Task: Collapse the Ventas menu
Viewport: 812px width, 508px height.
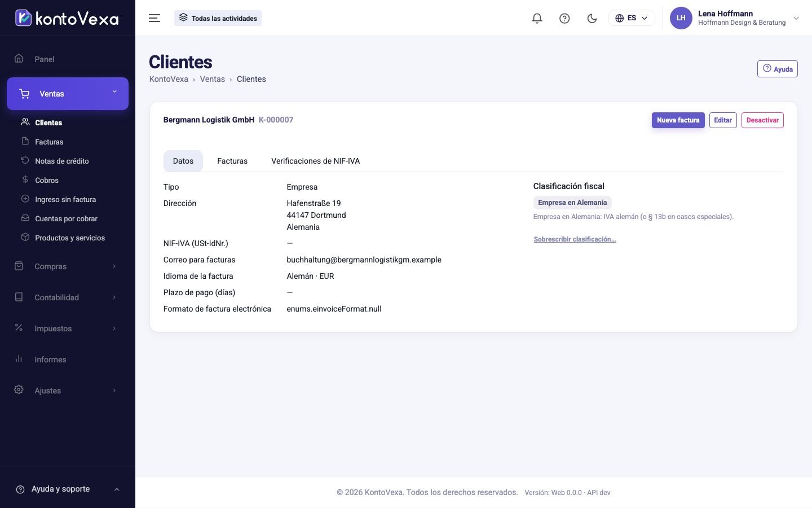Action: pyautogui.click(x=68, y=94)
